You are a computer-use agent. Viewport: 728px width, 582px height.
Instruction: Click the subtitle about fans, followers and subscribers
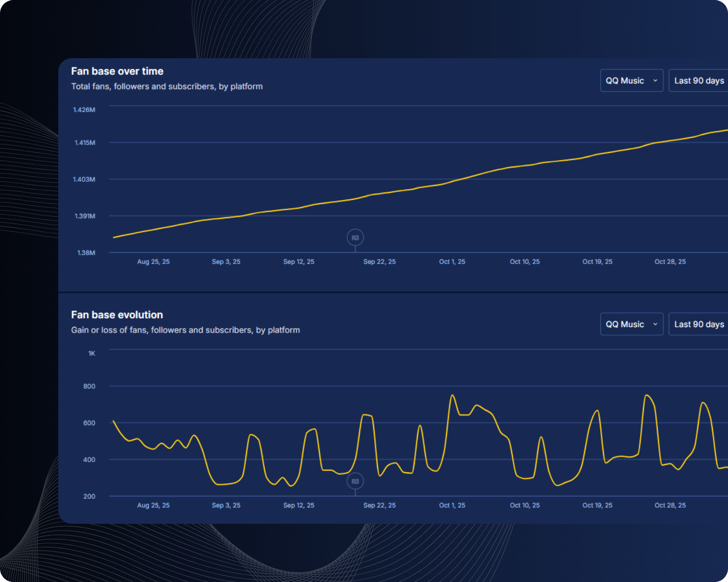pos(167,86)
